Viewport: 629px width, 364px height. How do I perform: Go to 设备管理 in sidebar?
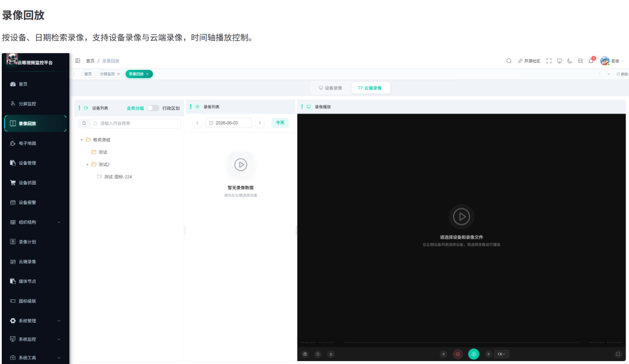35,163
